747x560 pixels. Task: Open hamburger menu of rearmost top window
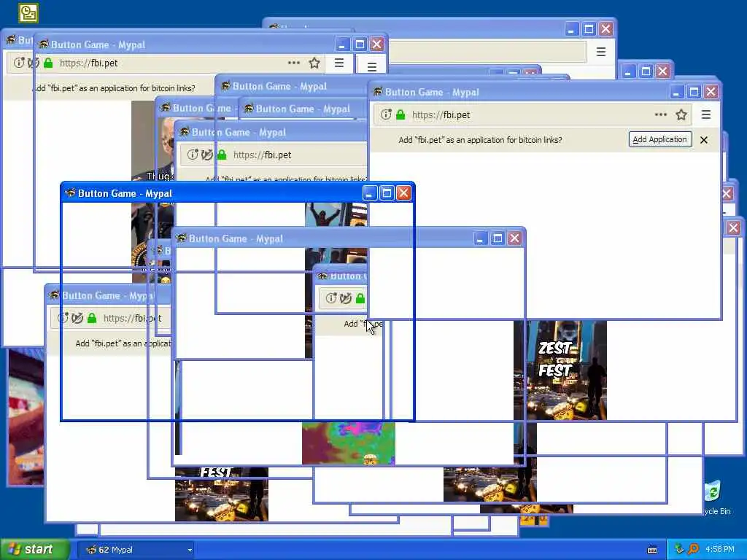point(601,52)
